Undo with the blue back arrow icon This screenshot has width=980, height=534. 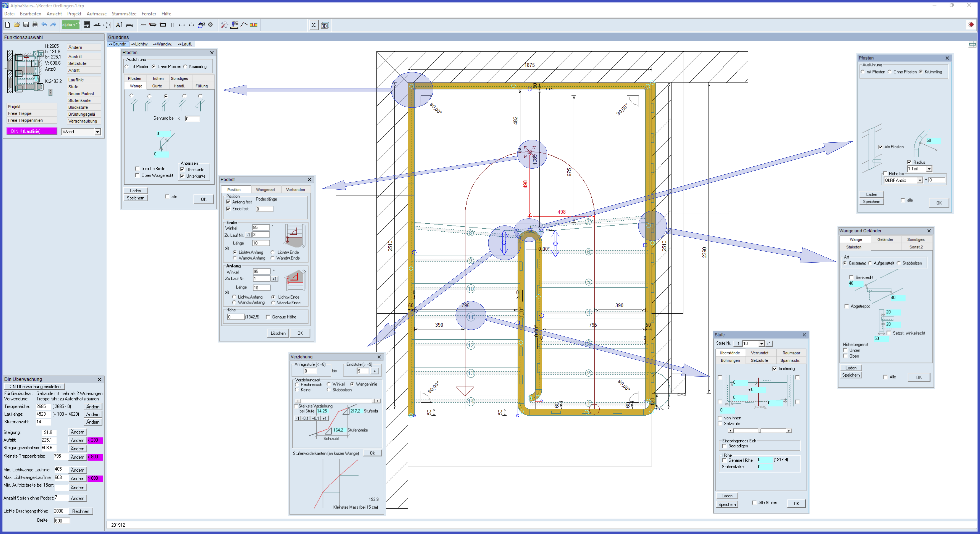(x=44, y=25)
